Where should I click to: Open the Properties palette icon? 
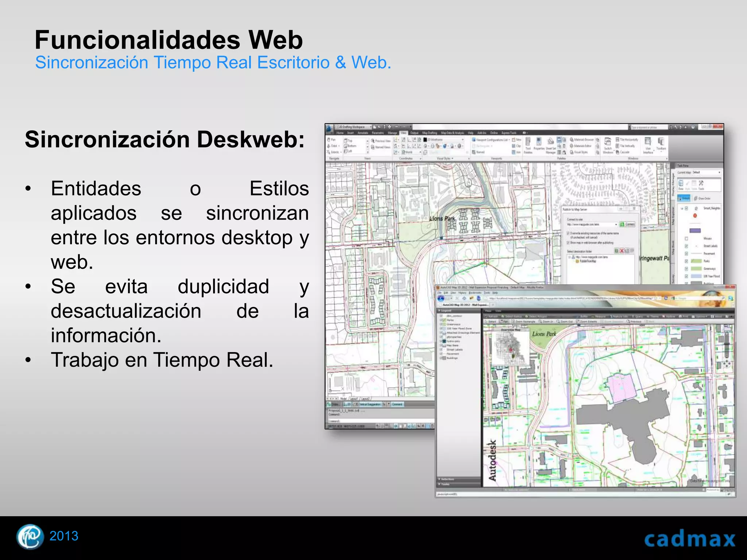tap(539, 144)
